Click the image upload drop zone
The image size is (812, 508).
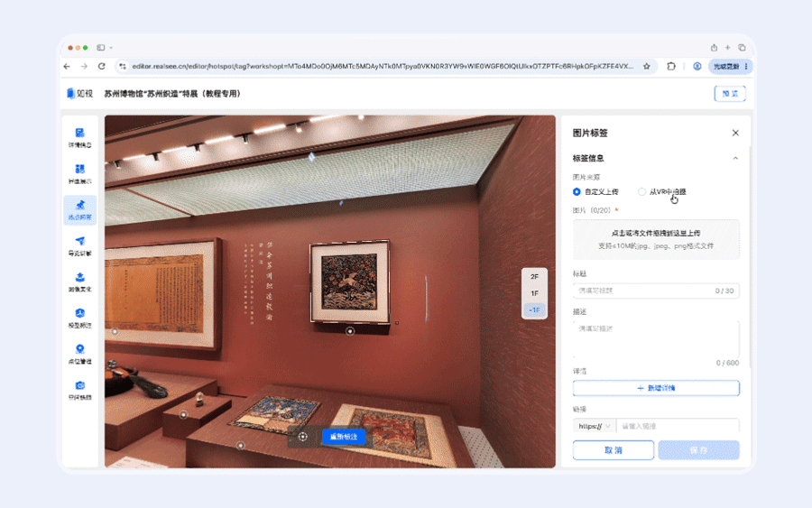656,239
